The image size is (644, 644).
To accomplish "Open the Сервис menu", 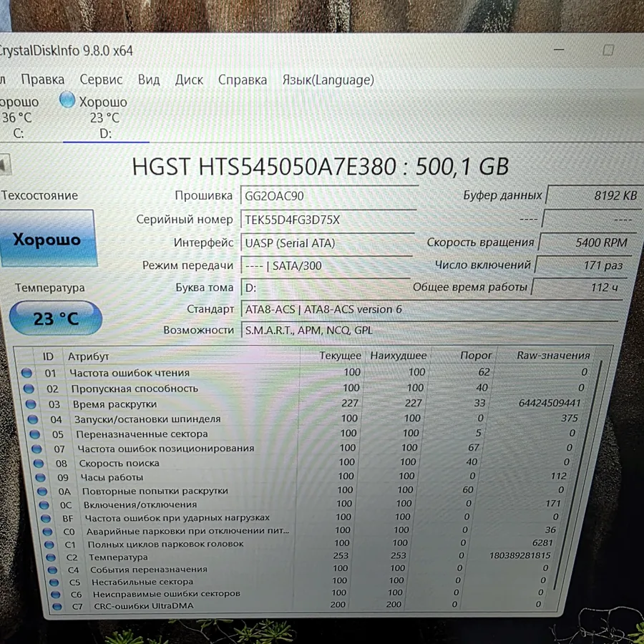I will coord(101,79).
